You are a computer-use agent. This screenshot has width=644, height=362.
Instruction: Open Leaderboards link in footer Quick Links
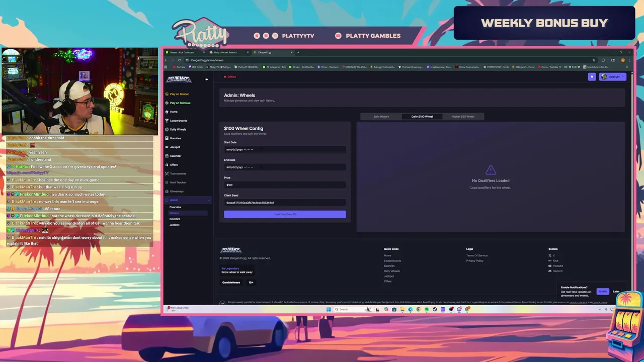click(x=392, y=260)
